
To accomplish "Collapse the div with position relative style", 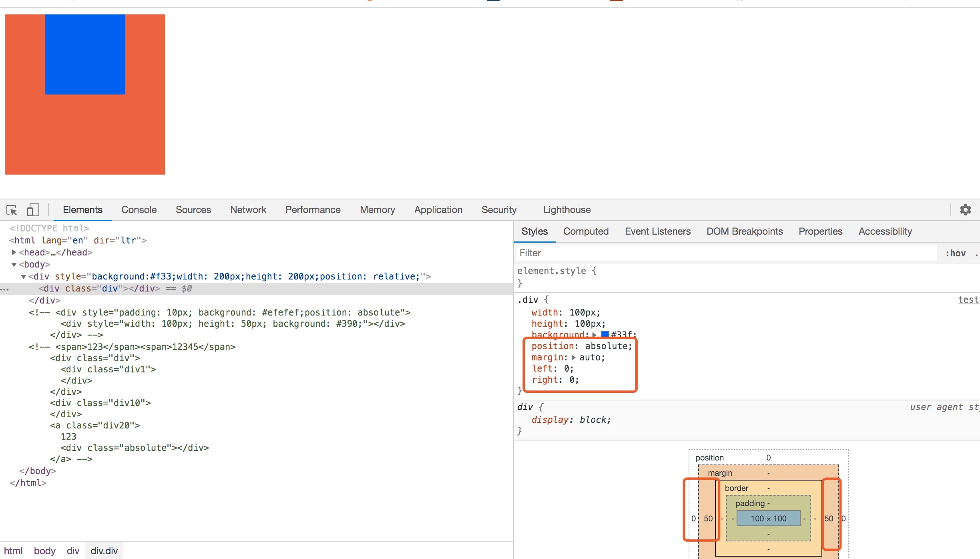I will pyautogui.click(x=24, y=276).
